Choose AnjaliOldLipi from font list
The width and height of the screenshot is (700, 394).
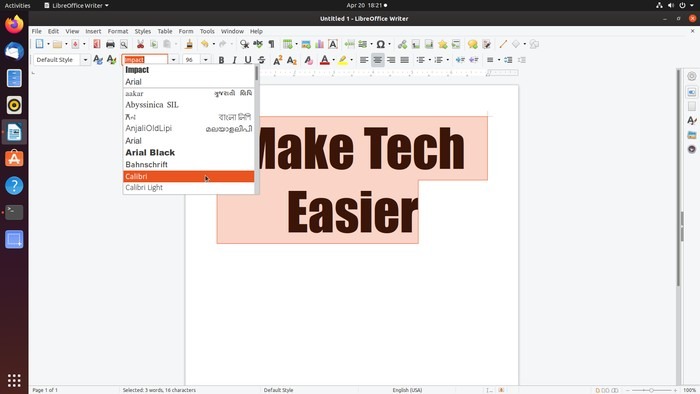click(188, 129)
